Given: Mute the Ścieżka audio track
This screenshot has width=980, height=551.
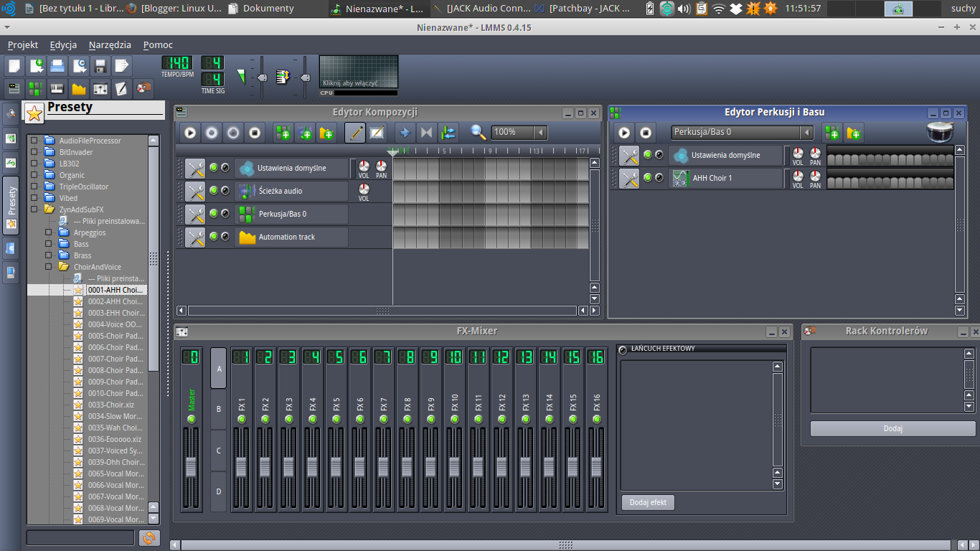Looking at the screenshot, I should 213,191.
